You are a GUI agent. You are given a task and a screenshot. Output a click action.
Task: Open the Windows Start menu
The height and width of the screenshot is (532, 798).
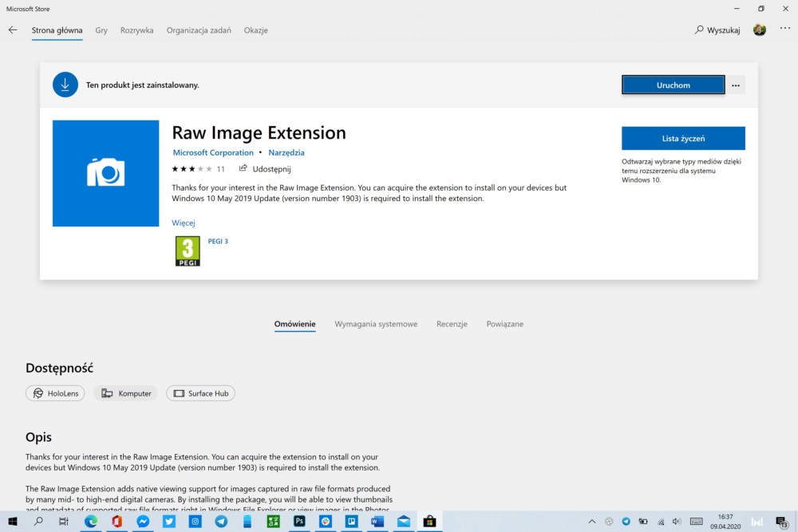click(13, 522)
